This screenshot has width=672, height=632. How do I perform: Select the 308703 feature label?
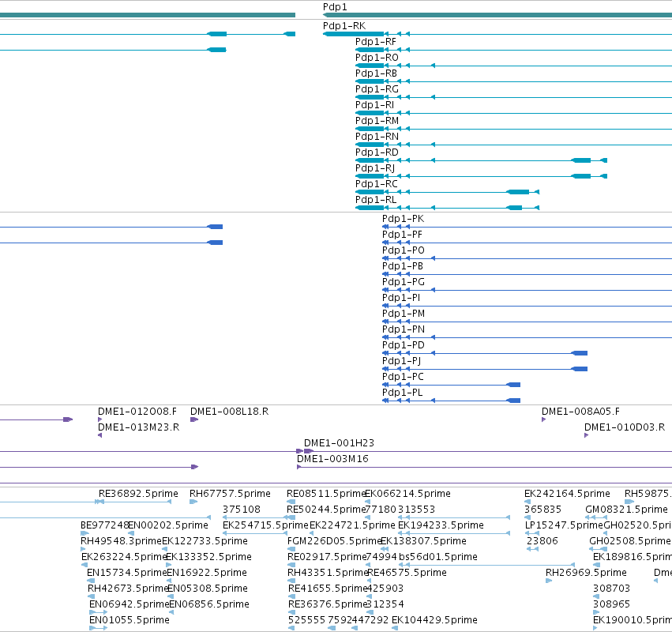(x=611, y=589)
